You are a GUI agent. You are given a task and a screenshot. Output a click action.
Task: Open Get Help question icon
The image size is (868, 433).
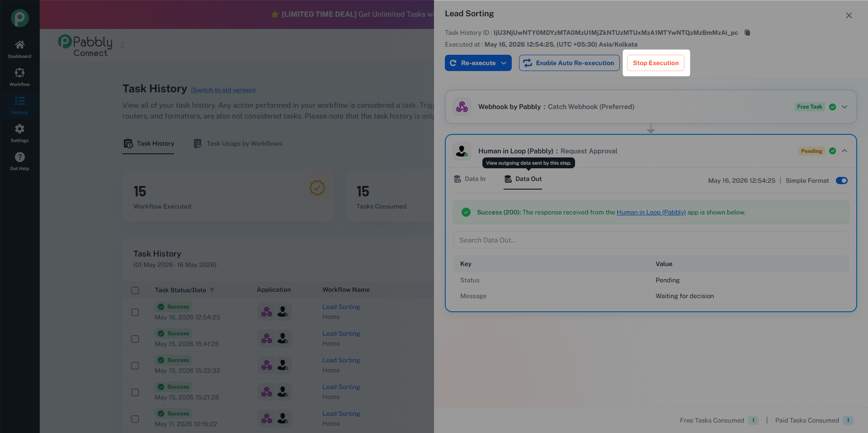[19, 161]
